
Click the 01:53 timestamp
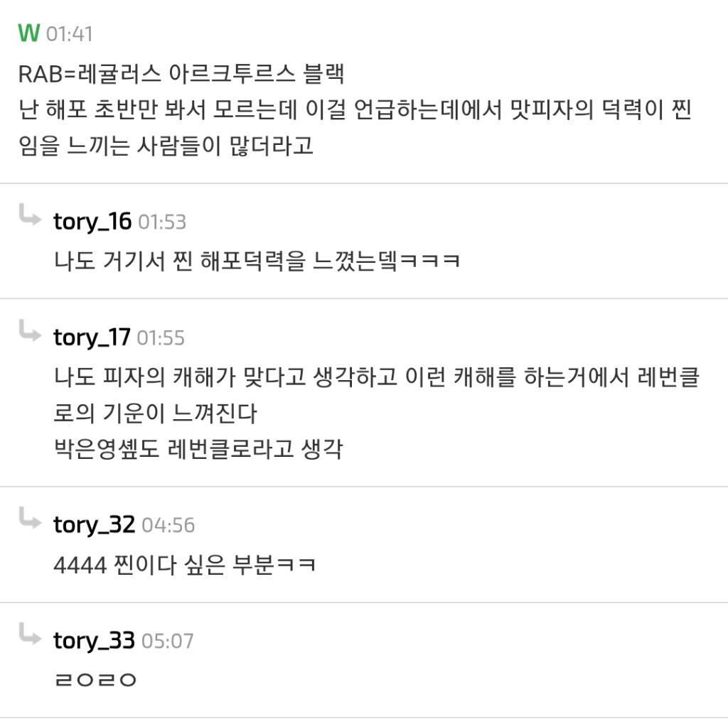pyautogui.click(x=161, y=222)
